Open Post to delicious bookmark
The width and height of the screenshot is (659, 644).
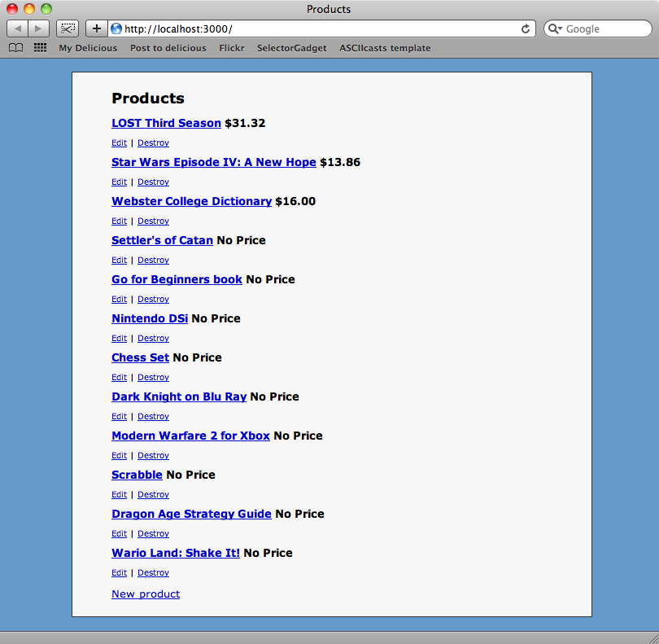(x=168, y=48)
